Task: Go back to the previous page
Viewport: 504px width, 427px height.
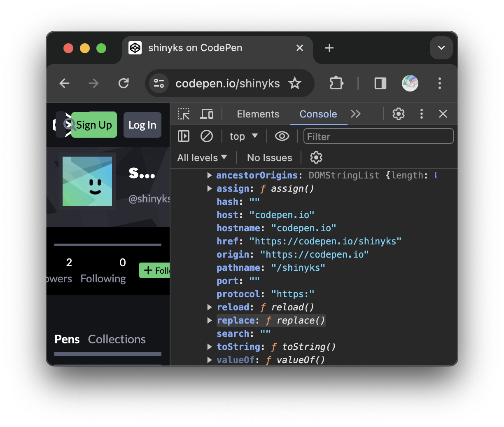Action: click(x=65, y=83)
